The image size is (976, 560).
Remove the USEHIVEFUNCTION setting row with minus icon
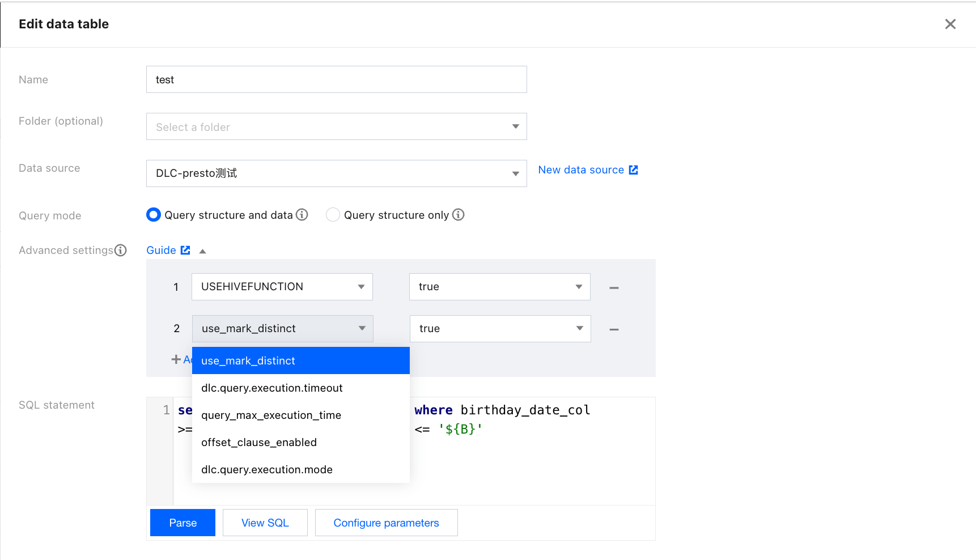tap(614, 287)
